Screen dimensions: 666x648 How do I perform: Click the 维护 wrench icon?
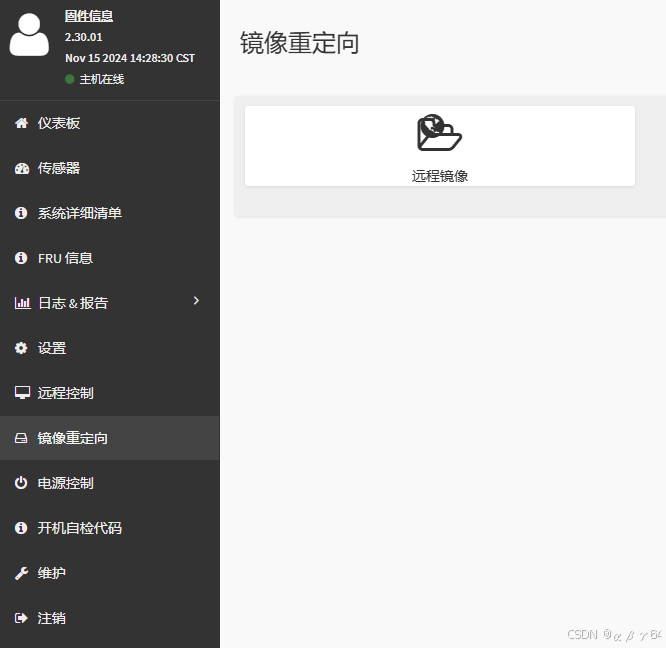pyautogui.click(x=21, y=573)
